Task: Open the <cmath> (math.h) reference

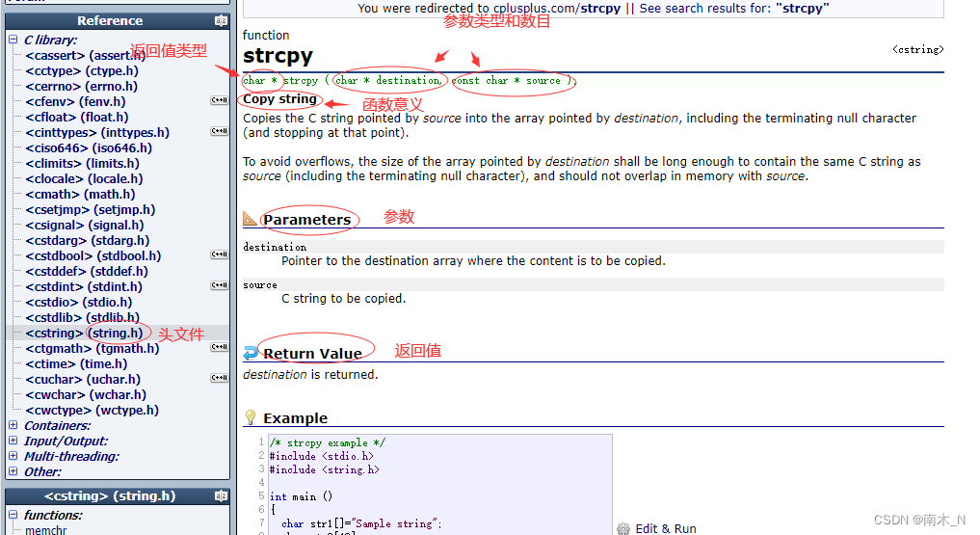Action: 80,195
